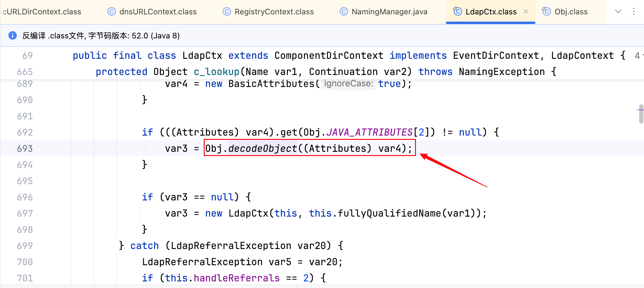Image resolution: width=644 pixels, height=288 pixels.
Task: Click the handleReferrals field on line 701
Action: point(236,278)
